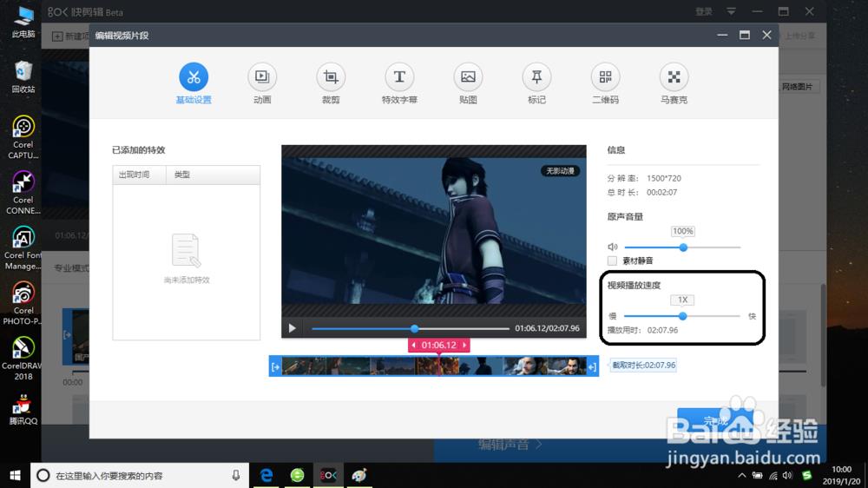Open the 贴图 sticker tool
The image size is (868, 488).
coord(468,77)
